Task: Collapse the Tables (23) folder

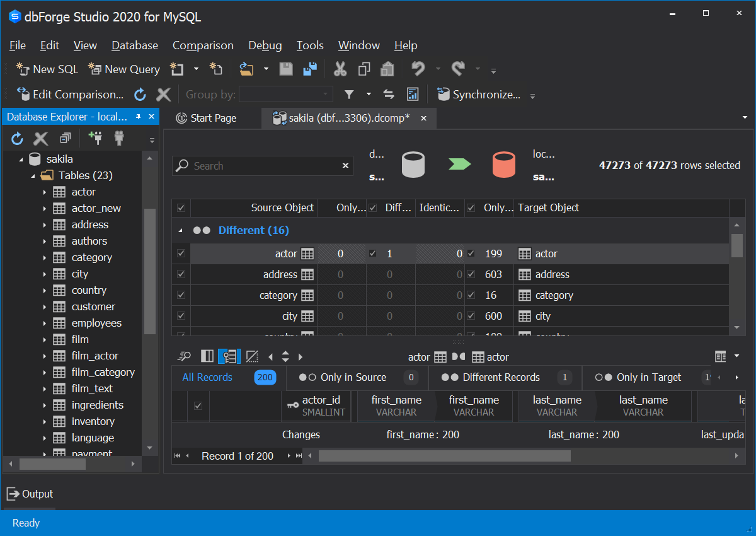Action: [x=33, y=175]
